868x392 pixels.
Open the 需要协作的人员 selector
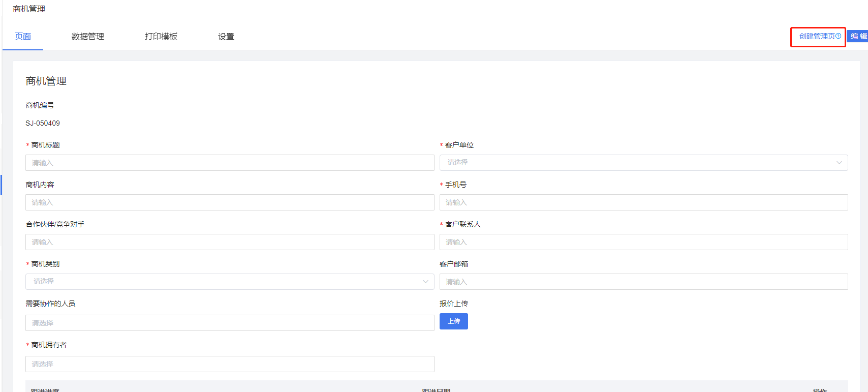[230, 323]
